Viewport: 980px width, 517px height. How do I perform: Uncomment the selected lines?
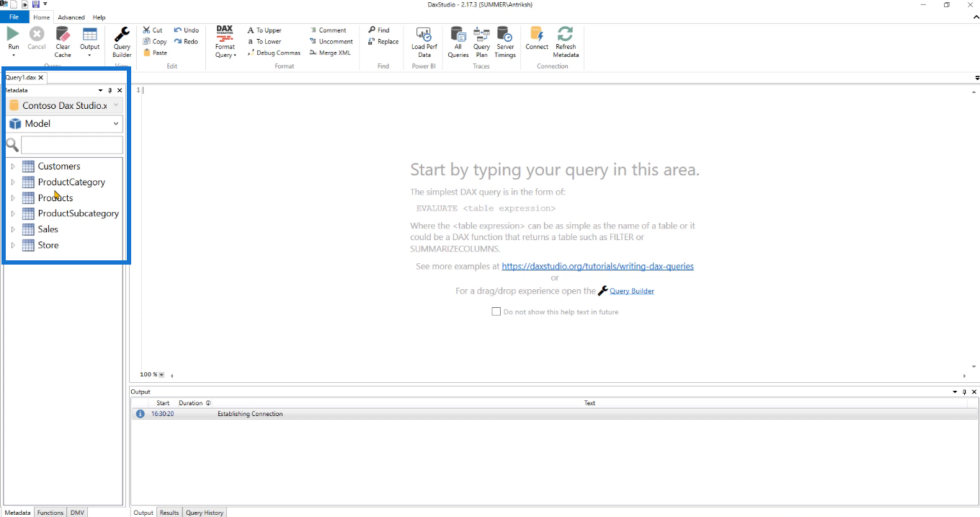click(331, 42)
